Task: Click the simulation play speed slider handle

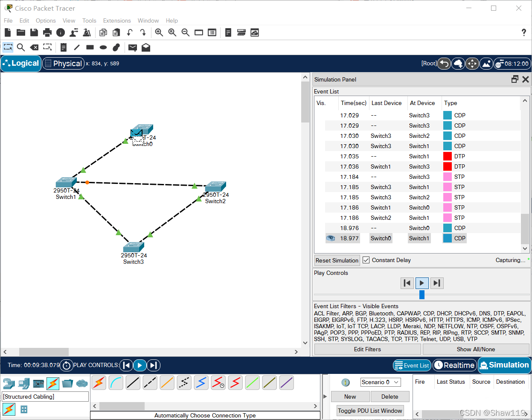Action: [x=422, y=295]
